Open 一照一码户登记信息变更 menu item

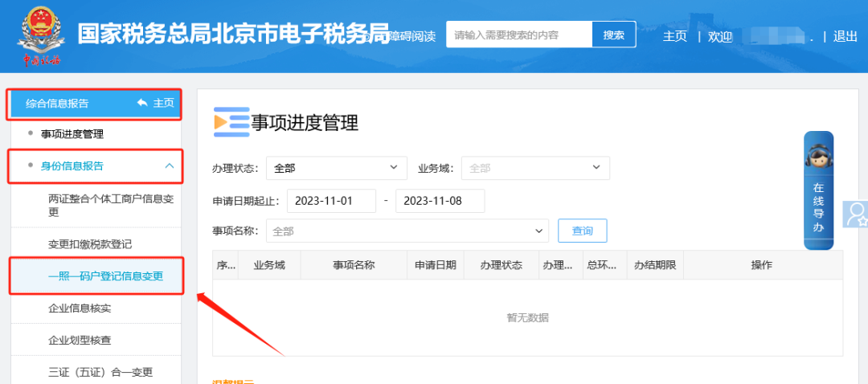pos(105,276)
